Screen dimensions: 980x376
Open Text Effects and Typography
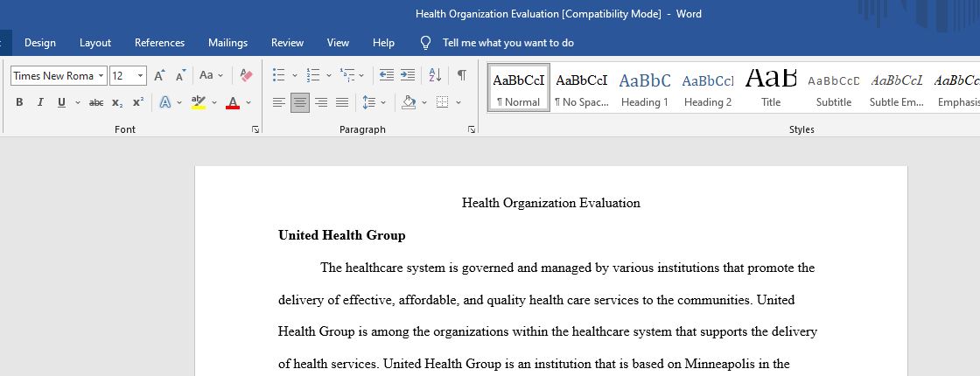pyautogui.click(x=165, y=102)
